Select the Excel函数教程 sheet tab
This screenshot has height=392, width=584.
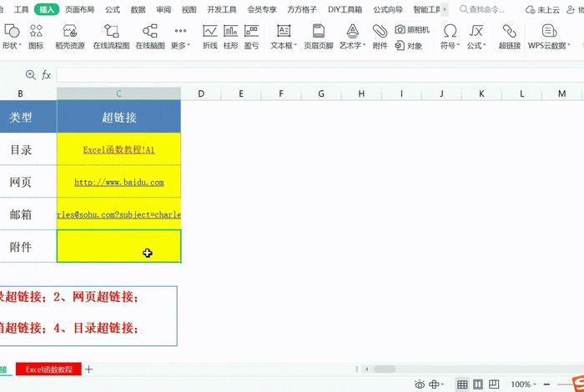48,369
